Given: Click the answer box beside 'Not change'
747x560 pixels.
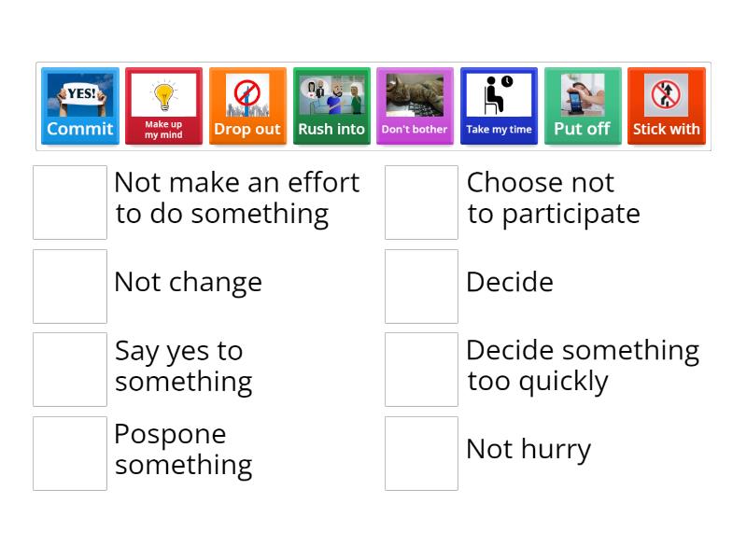Looking at the screenshot, I should pyautogui.click(x=69, y=286).
